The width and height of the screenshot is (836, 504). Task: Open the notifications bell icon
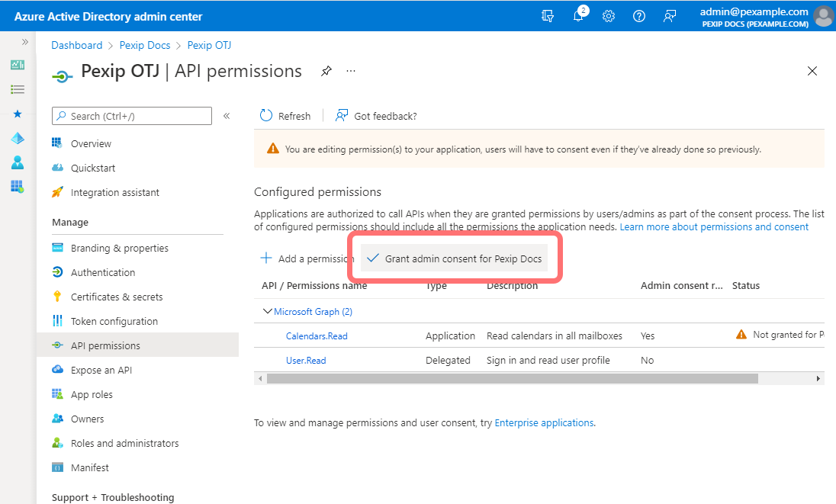pyautogui.click(x=579, y=16)
